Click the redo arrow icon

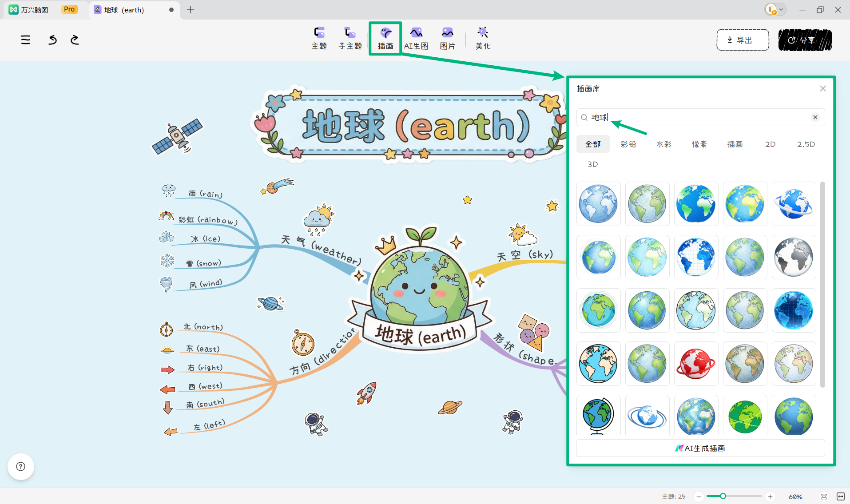pos(75,40)
